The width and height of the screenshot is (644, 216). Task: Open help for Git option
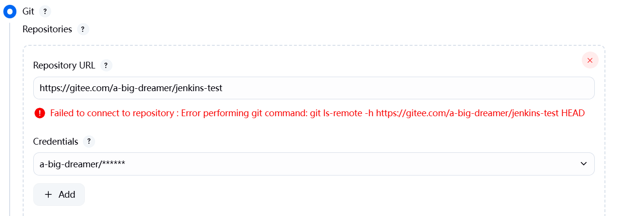pyautogui.click(x=45, y=12)
